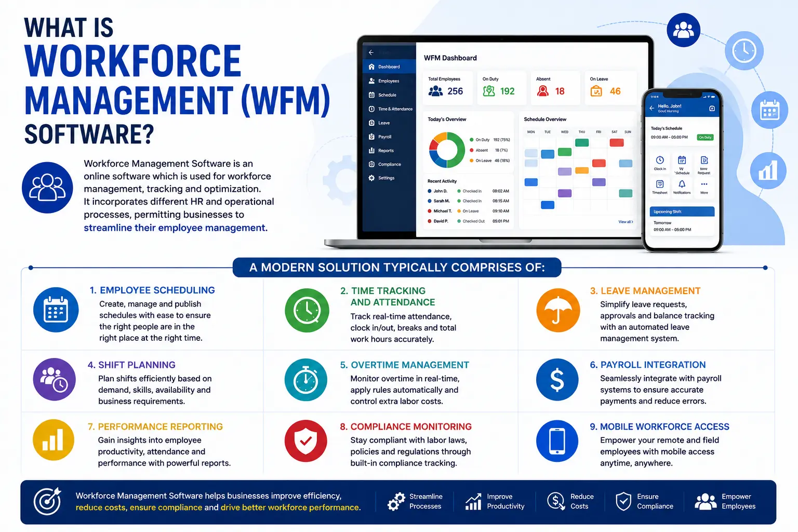Click the Employee Scheduling calendar icon
This screenshot has width=798, height=532.
tap(56, 310)
